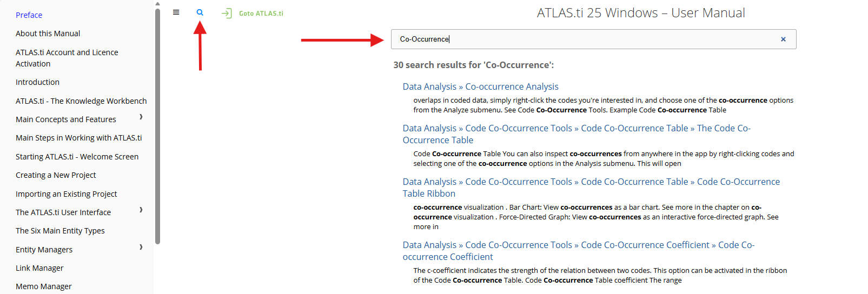Select About this Manual in sidebar
Screen dimensions: 868x294
click(48, 34)
